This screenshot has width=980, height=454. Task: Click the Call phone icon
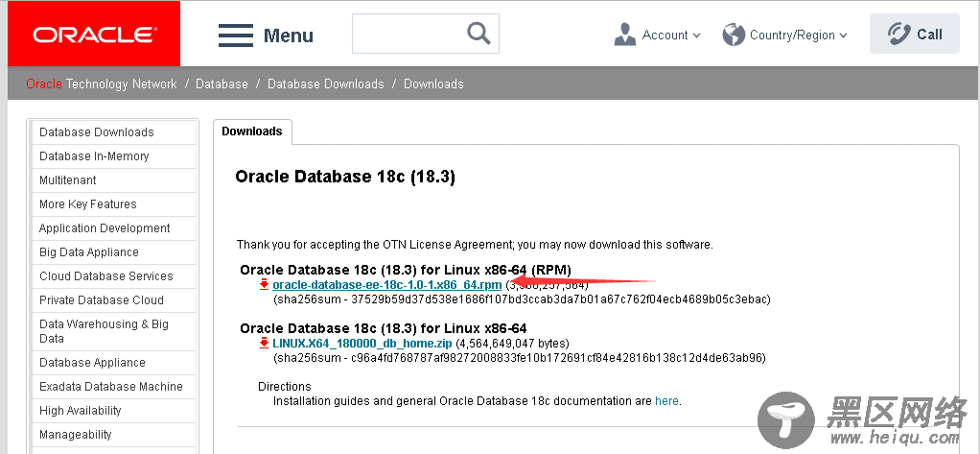pyautogui.click(x=898, y=34)
